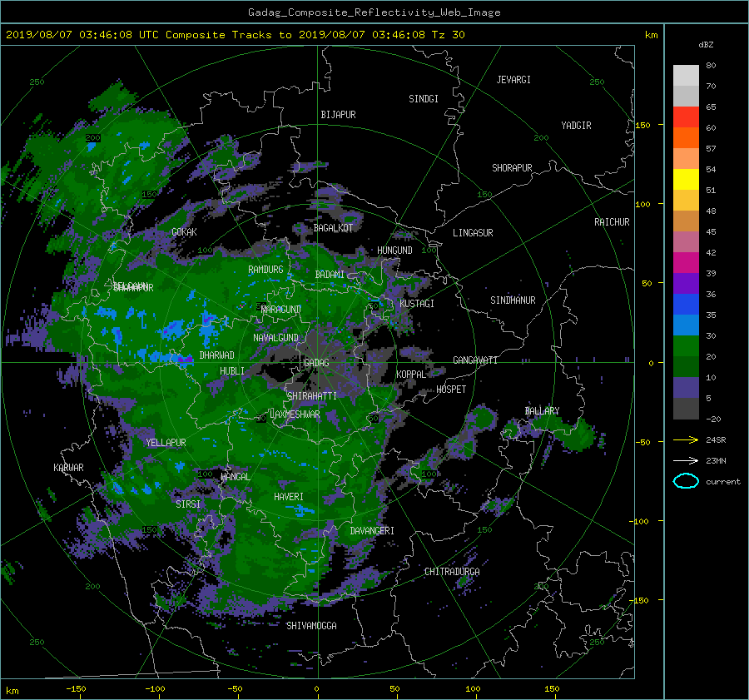Click the HUBLI city label
Screen dimensions: 749x700
pos(232,371)
